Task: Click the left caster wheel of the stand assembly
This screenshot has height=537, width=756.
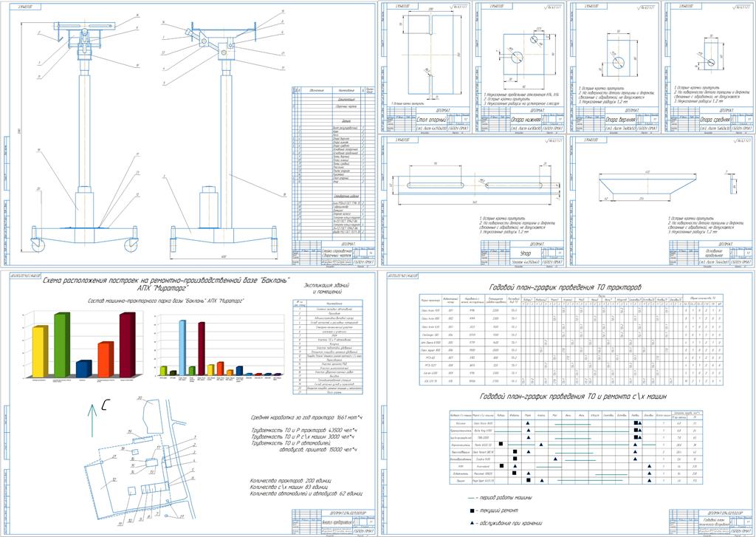Action: point(37,245)
